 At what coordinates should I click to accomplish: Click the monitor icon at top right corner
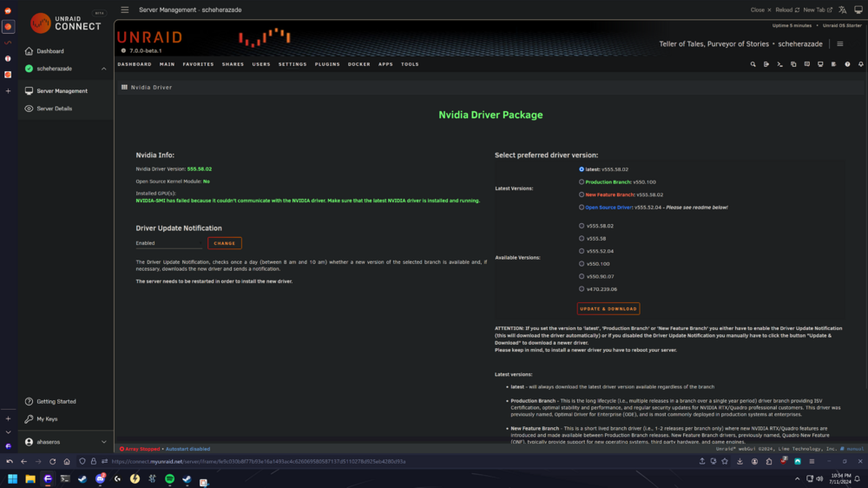(x=858, y=10)
